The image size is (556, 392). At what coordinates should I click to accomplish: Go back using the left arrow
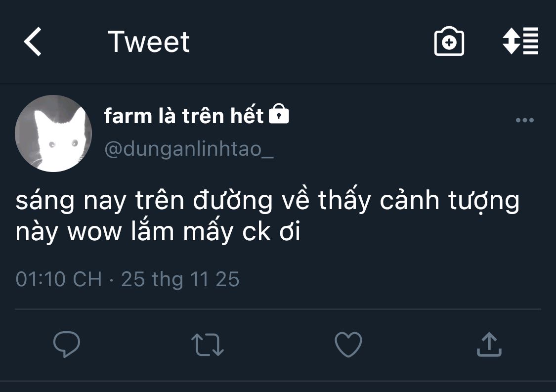click(33, 42)
